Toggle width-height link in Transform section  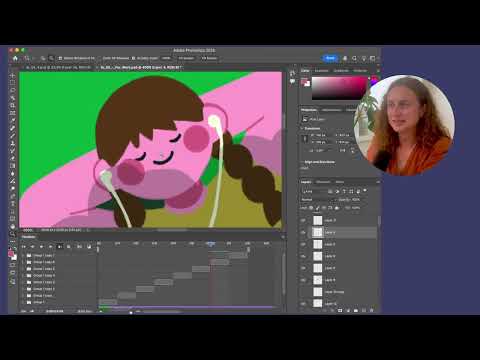305,139
